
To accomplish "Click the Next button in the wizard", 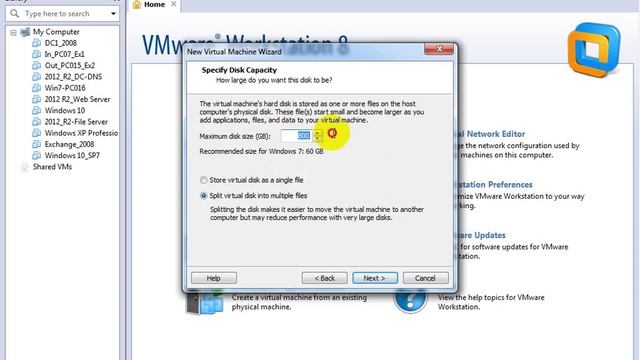I will pos(375,278).
